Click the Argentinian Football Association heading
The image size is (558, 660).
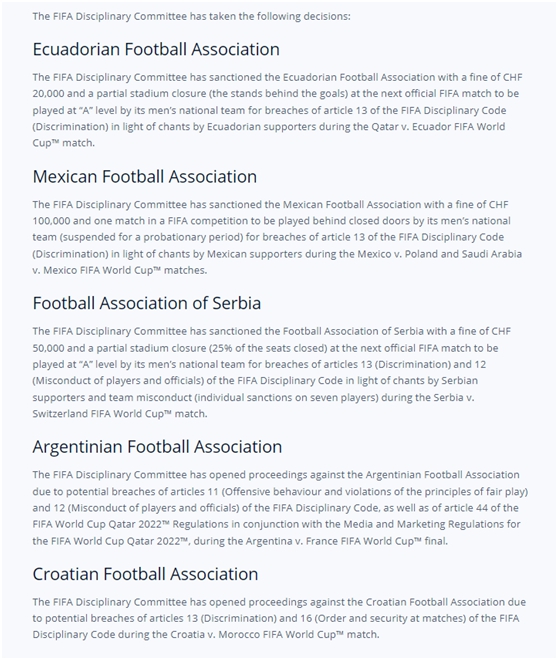(157, 447)
